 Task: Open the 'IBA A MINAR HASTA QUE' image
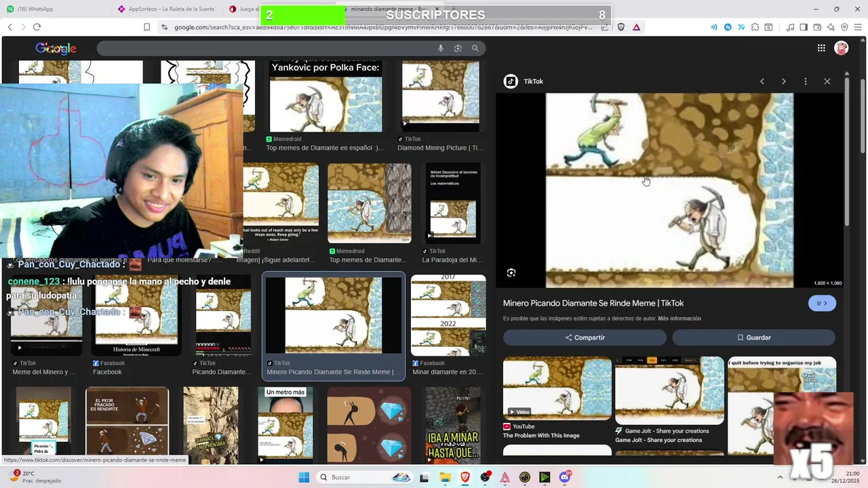(453, 425)
